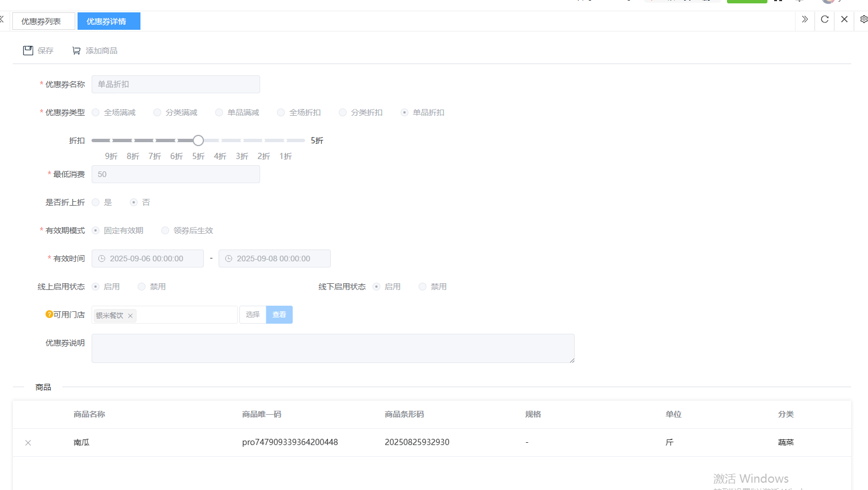Image resolution: width=868 pixels, height=490 pixels.
Task: Remove 银米餐饮 store tag
Action: click(x=130, y=316)
